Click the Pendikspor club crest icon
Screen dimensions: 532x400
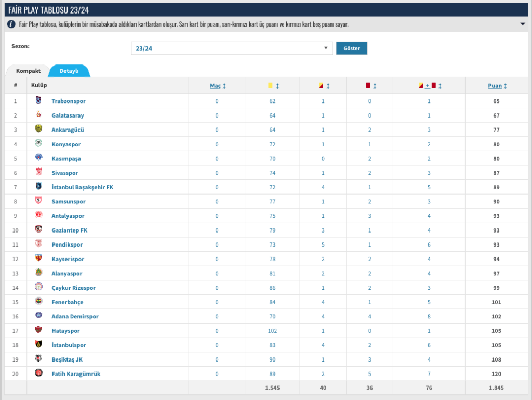38,243
